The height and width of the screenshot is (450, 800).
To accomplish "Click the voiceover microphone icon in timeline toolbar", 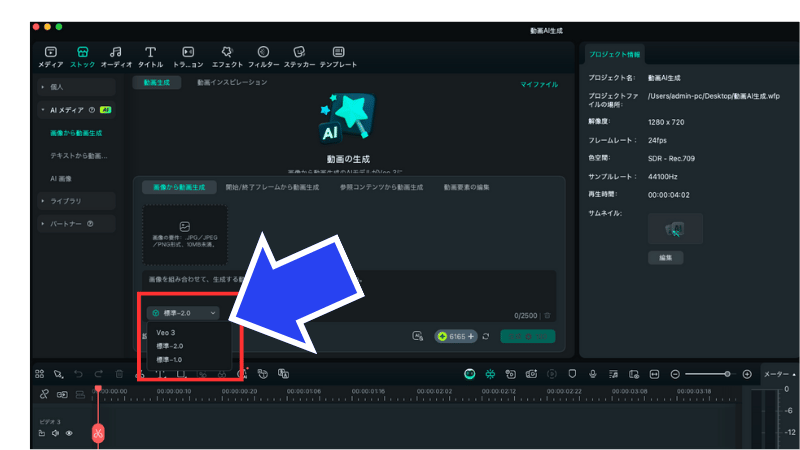I will coord(592,373).
